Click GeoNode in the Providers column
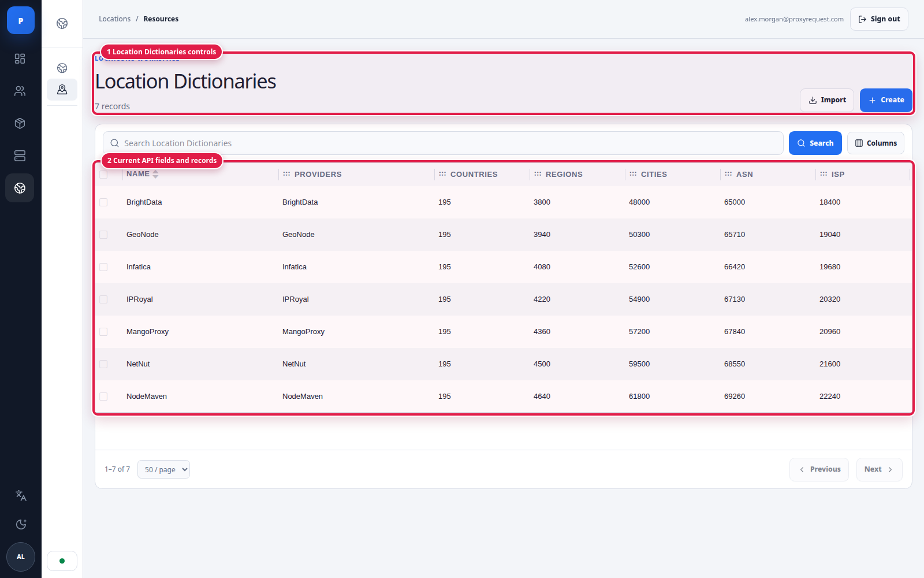 (x=299, y=235)
